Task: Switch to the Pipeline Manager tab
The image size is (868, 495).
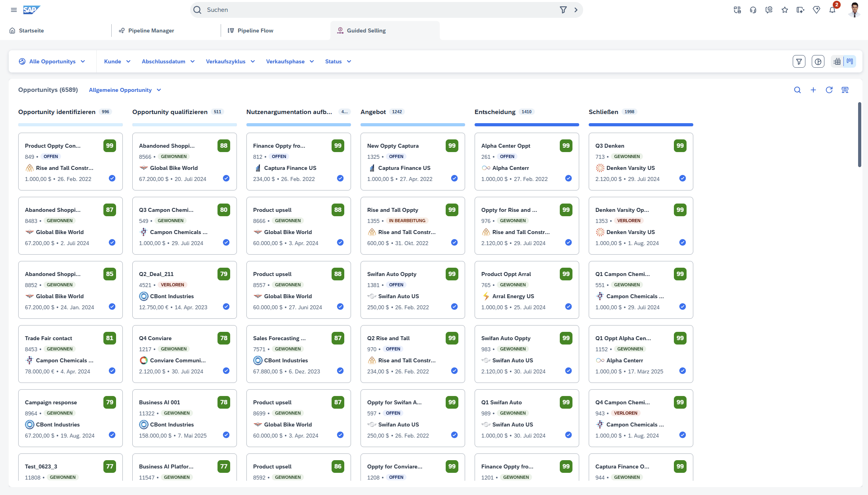Action: point(166,30)
